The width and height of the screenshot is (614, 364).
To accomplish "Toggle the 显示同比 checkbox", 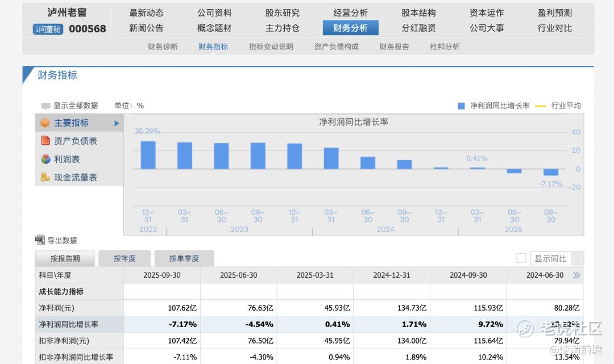I will 521,258.
